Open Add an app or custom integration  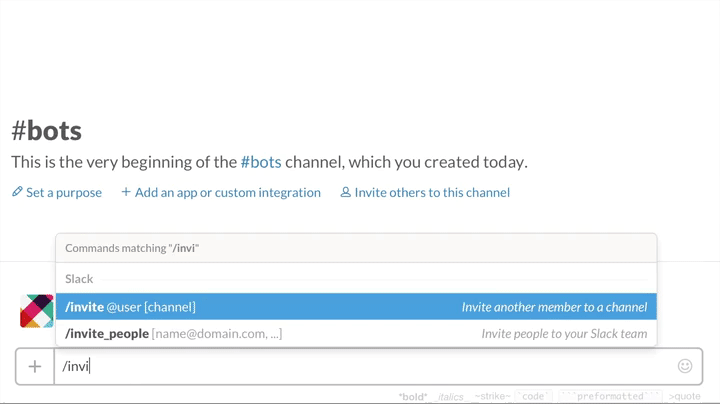tap(228, 192)
